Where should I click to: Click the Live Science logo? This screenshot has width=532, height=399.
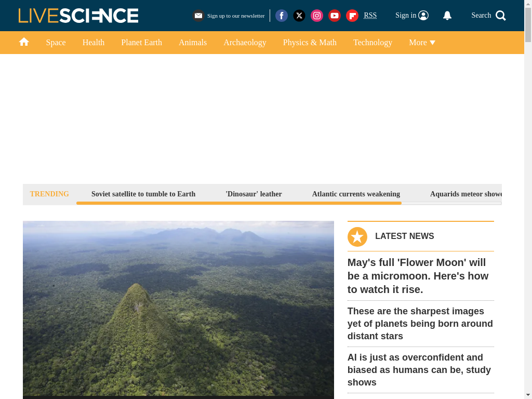(78, 16)
